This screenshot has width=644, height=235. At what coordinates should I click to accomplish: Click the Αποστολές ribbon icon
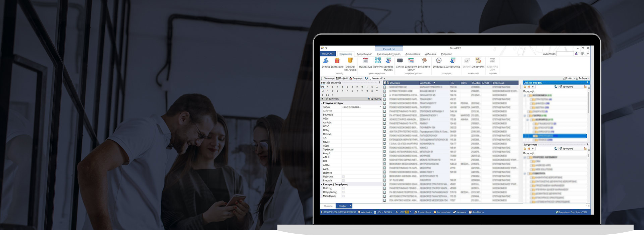tap(478, 61)
